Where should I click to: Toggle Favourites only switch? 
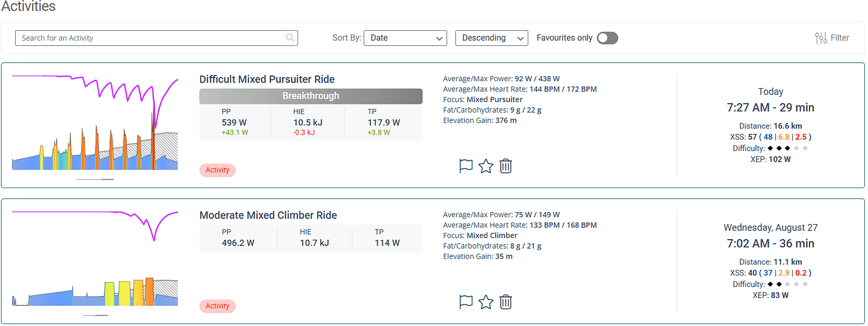607,38
